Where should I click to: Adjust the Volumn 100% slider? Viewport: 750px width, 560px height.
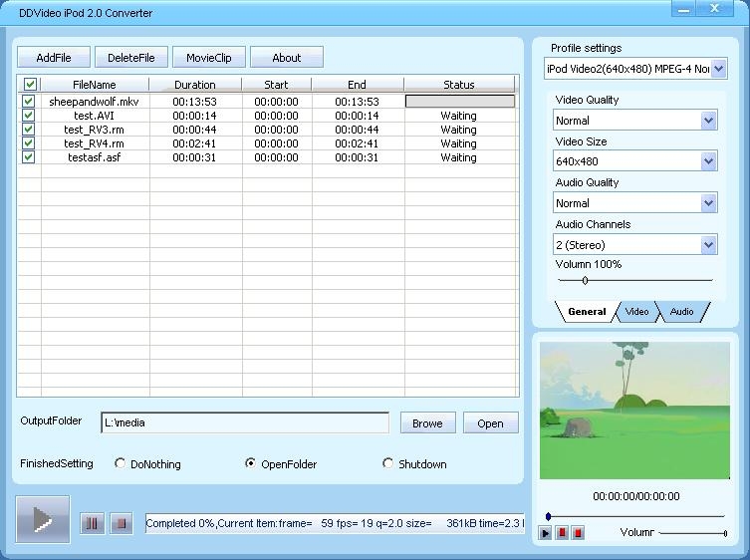click(585, 280)
